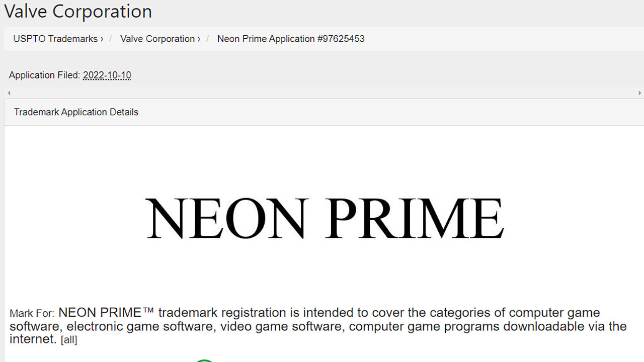
Task: Select the Valve Corporation page heading
Action: [78, 11]
